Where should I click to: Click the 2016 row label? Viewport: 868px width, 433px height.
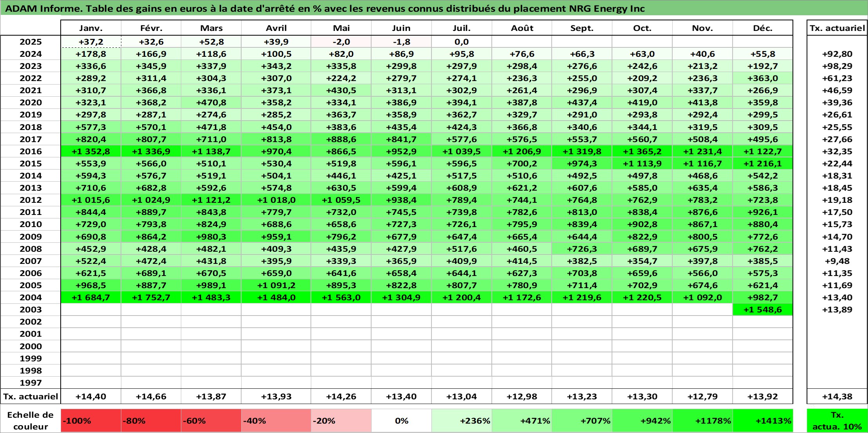click(31, 152)
